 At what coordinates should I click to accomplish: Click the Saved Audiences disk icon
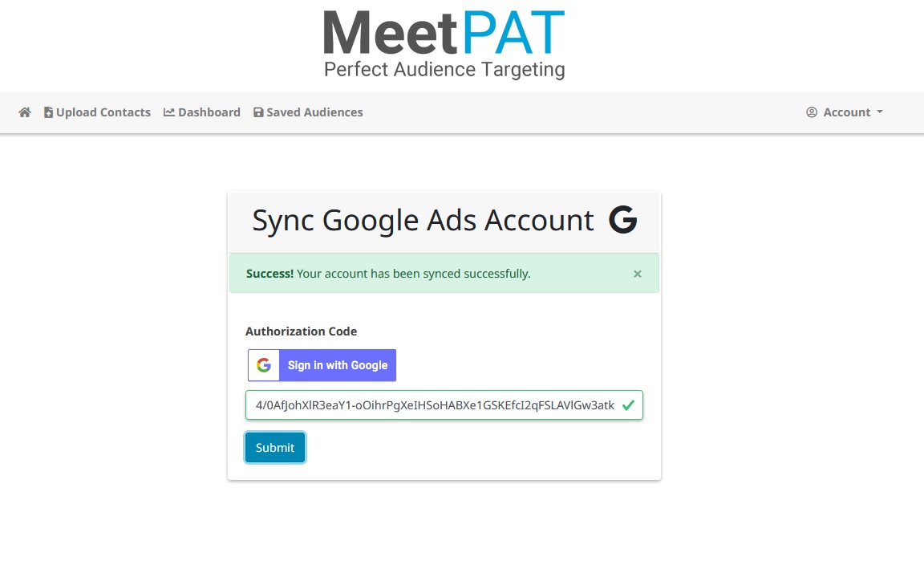(258, 112)
